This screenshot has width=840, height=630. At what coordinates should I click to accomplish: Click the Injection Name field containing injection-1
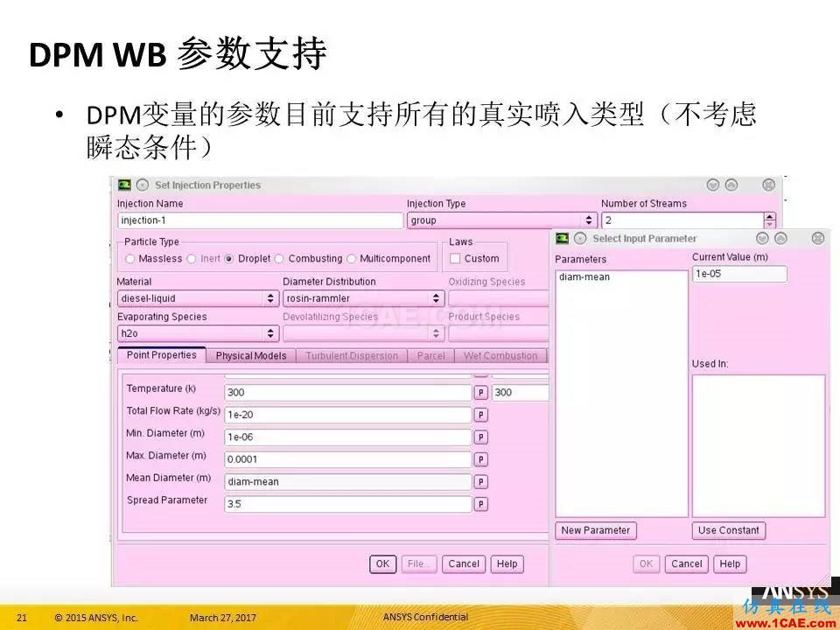[x=260, y=220]
